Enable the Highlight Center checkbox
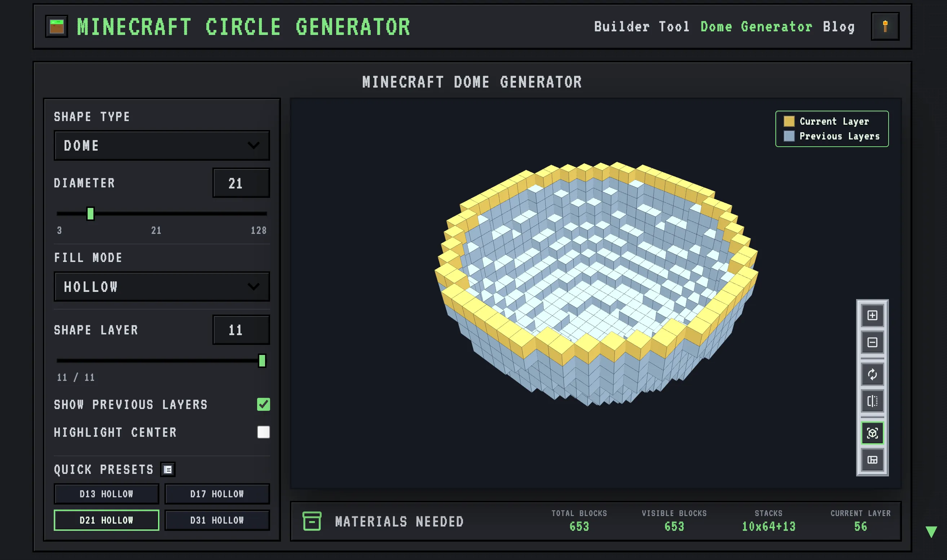Viewport: 947px width, 560px height. click(x=264, y=432)
